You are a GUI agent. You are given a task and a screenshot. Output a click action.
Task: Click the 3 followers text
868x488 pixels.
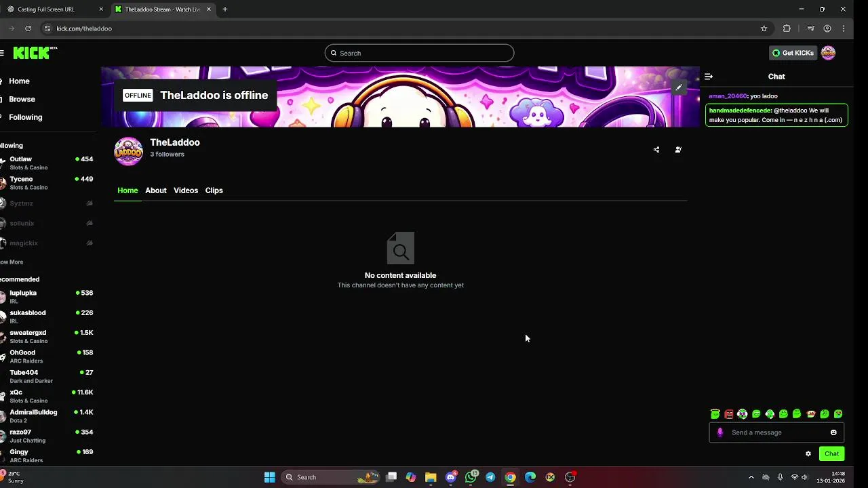coord(167,155)
